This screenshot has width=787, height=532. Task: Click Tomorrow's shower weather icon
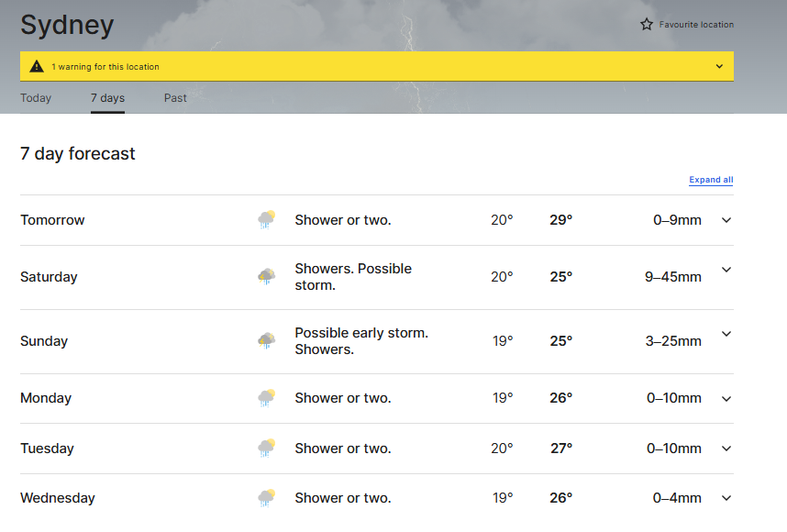267,220
